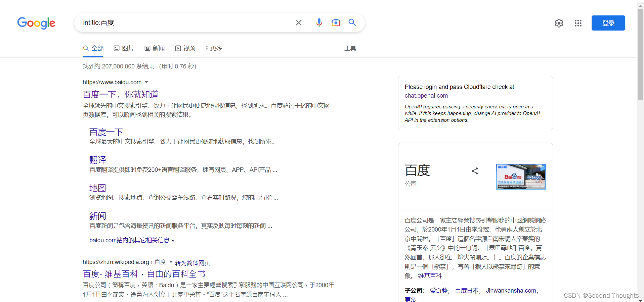Open 百度- 维基百科，自由的百科全书 result

click(144, 274)
